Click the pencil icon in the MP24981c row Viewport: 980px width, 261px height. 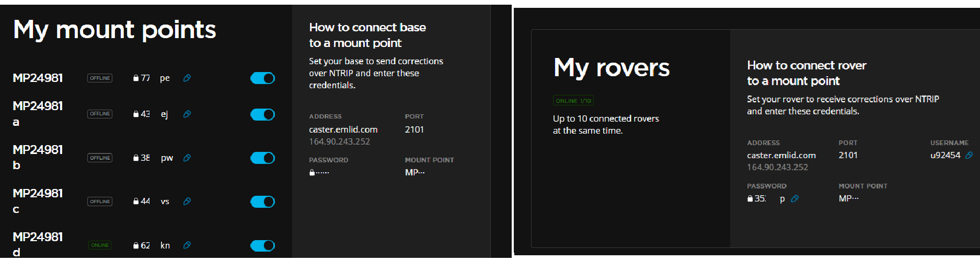click(x=187, y=201)
